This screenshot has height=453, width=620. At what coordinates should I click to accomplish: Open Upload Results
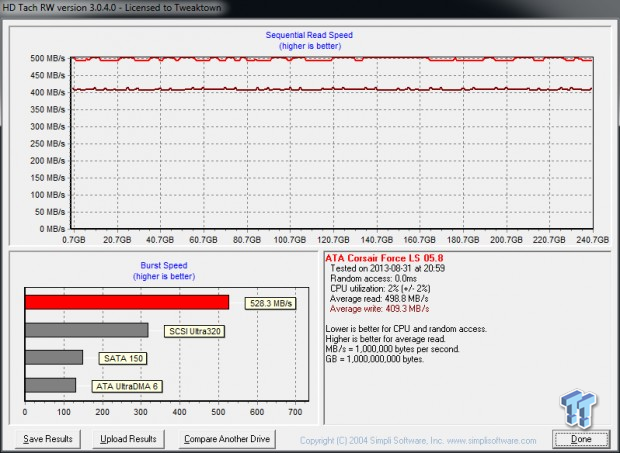click(x=128, y=439)
